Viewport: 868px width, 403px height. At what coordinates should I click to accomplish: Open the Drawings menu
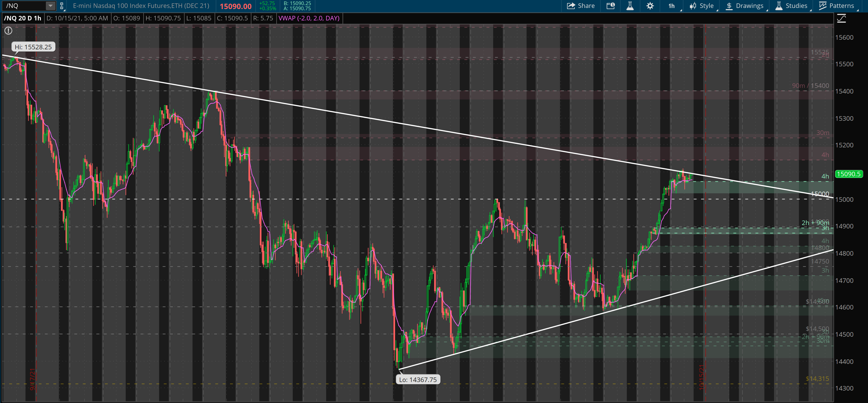click(x=745, y=6)
